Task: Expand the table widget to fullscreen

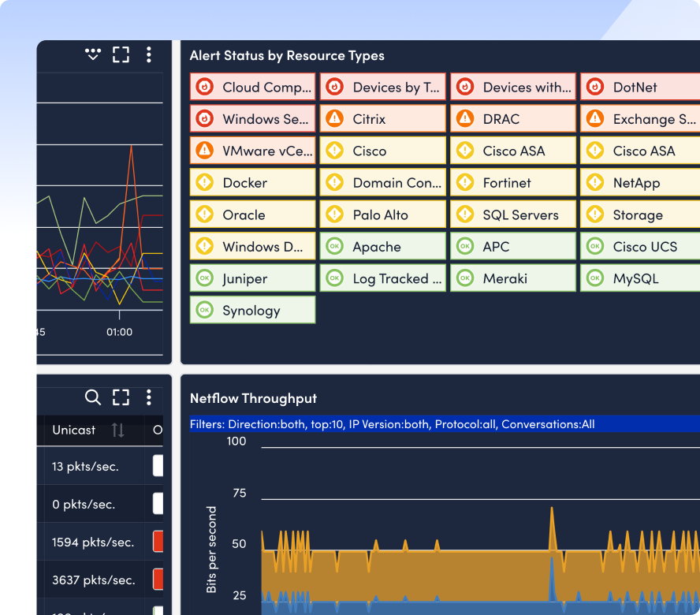Action: (121, 397)
